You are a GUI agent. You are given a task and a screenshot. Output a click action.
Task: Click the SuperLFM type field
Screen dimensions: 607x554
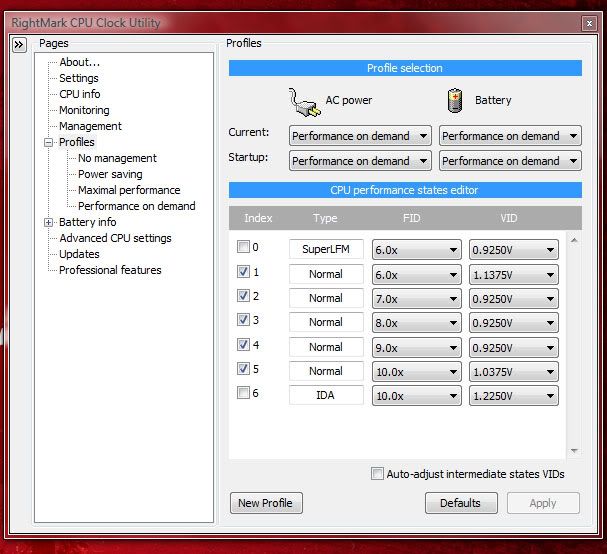pyautogui.click(x=326, y=249)
